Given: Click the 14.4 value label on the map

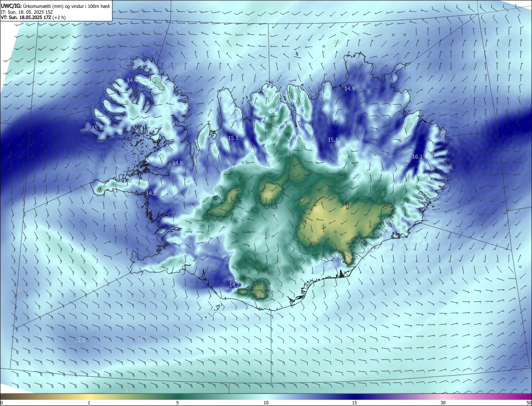Looking at the screenshot, I should coord(131,80).
